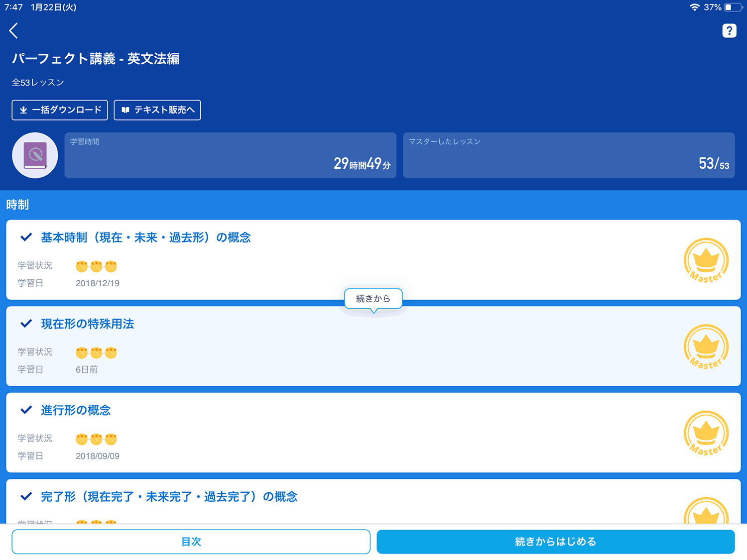This screenshot has width=747, height=560.
Task: Select the マスターしたレッスン progress panel
Action: coord(569,155)
